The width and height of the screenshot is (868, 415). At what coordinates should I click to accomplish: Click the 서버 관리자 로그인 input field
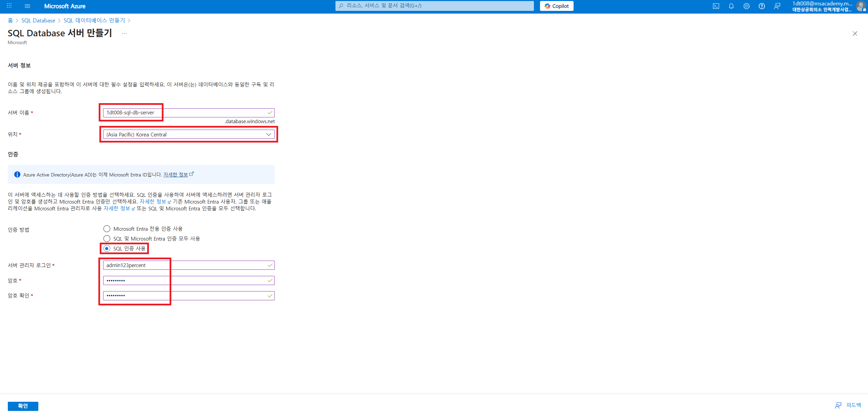point(189,265)
